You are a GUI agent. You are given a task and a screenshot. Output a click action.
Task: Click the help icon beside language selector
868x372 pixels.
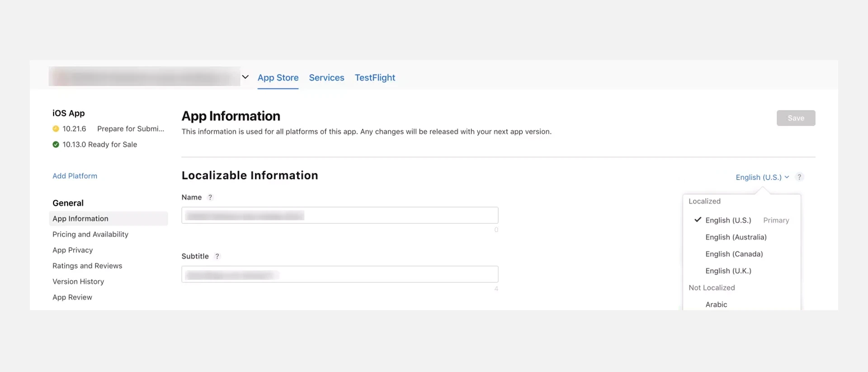799,177
